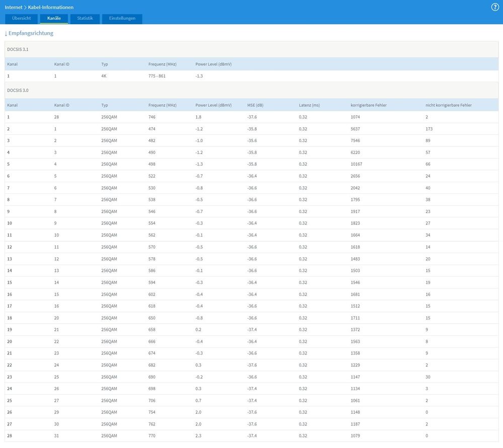Click the MSE (dB) column header
503x448 pixels.
click(255, 105)
